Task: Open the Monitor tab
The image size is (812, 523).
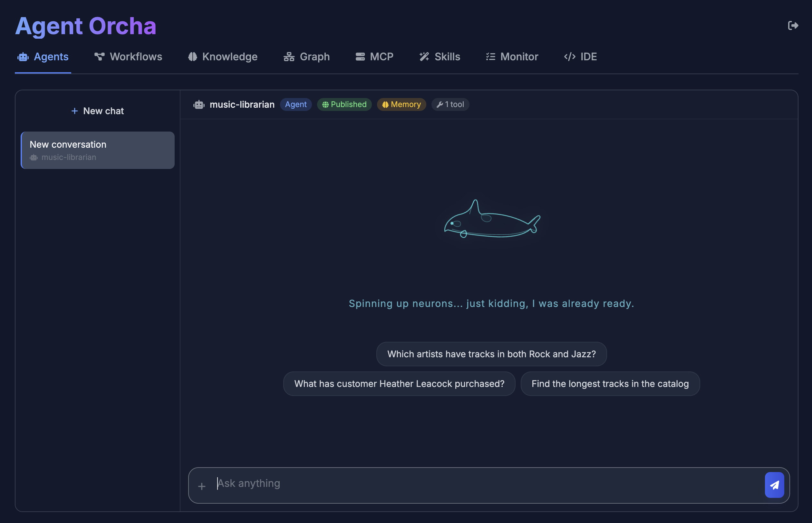Action: pyautogui.click(x=511, y=57)
